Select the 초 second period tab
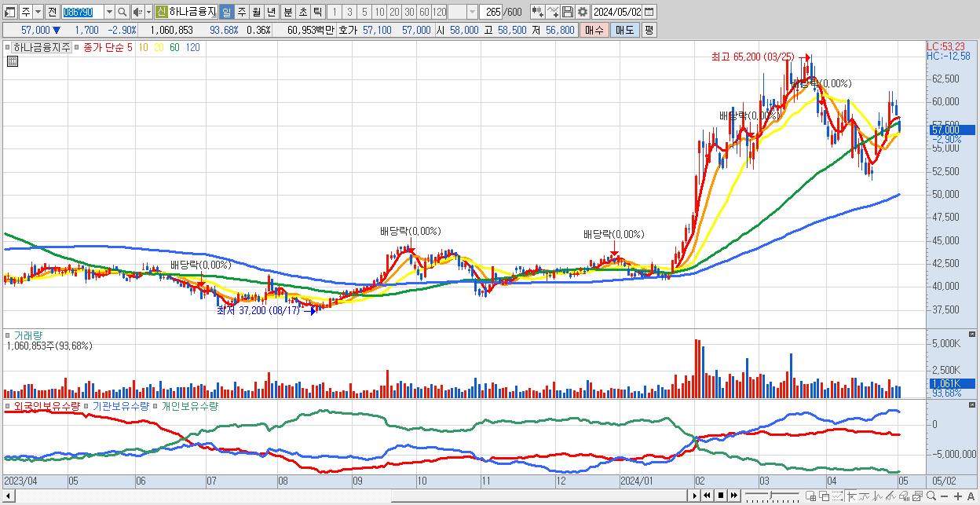Image resolution: width=980 pixels, height=505 pixels. (x=303, y=12)
